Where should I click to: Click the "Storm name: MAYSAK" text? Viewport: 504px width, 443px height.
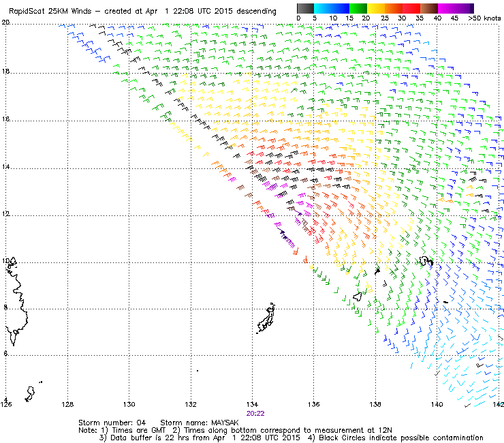pos(200,423)
